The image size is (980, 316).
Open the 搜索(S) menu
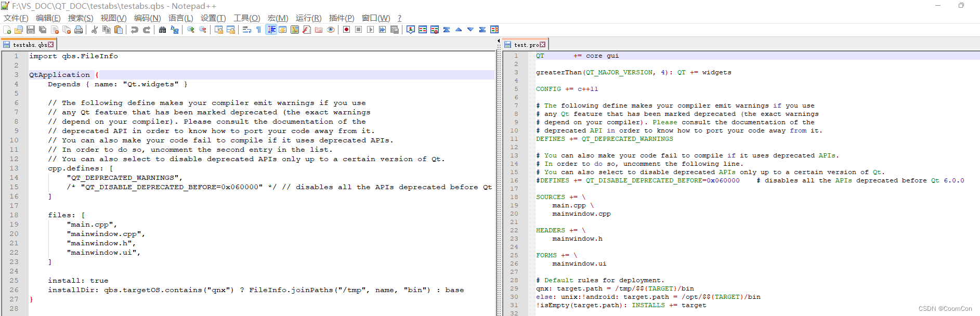point(81,18)
